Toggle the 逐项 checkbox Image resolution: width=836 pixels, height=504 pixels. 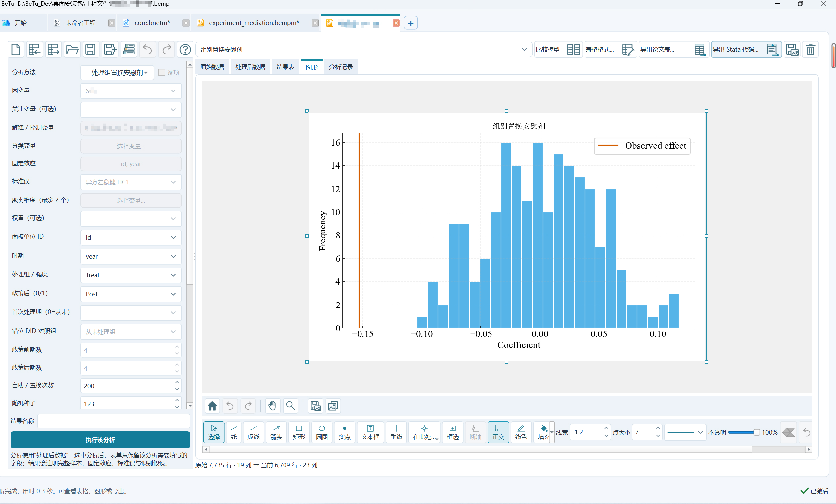point(162,72)
